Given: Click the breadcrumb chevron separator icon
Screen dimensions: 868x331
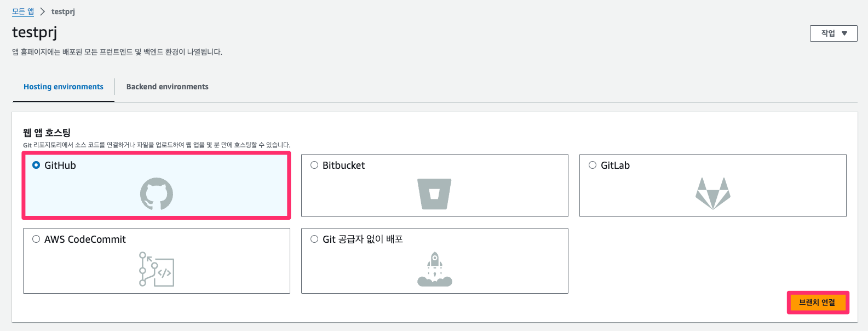Looking at the screenshot, I should [43, 12].
